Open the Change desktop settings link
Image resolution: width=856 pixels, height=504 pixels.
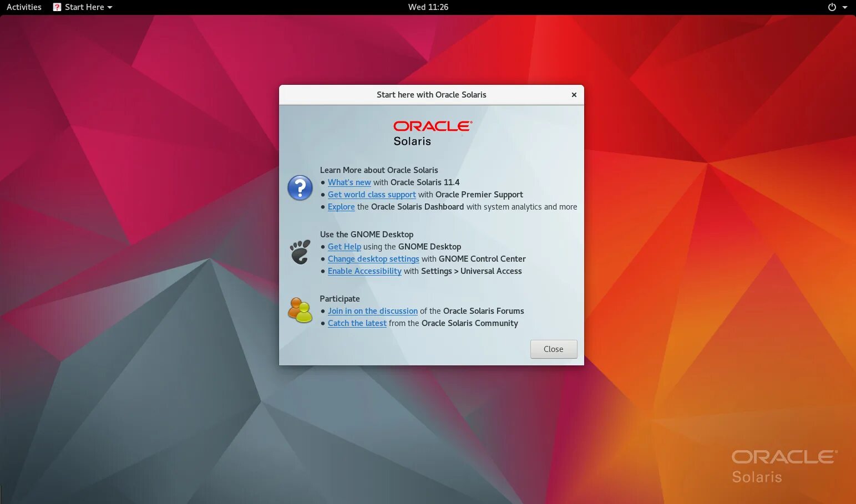click(373, 259)
